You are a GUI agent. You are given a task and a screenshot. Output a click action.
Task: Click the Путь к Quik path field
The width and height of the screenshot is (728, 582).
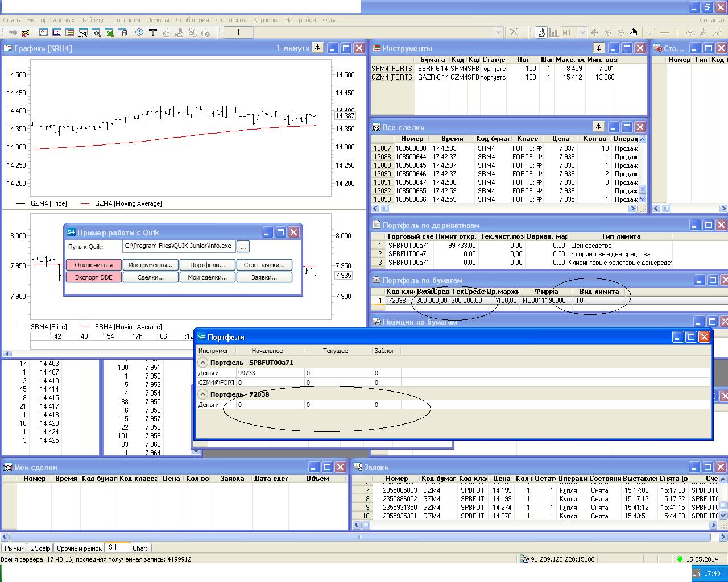tap(178, 246)
